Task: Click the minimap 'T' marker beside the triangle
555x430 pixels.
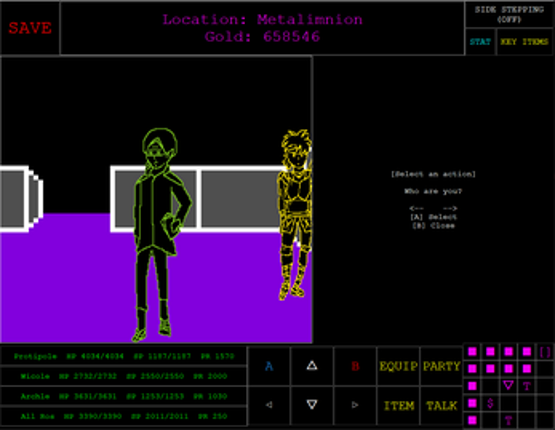Action: pos(527,386)
